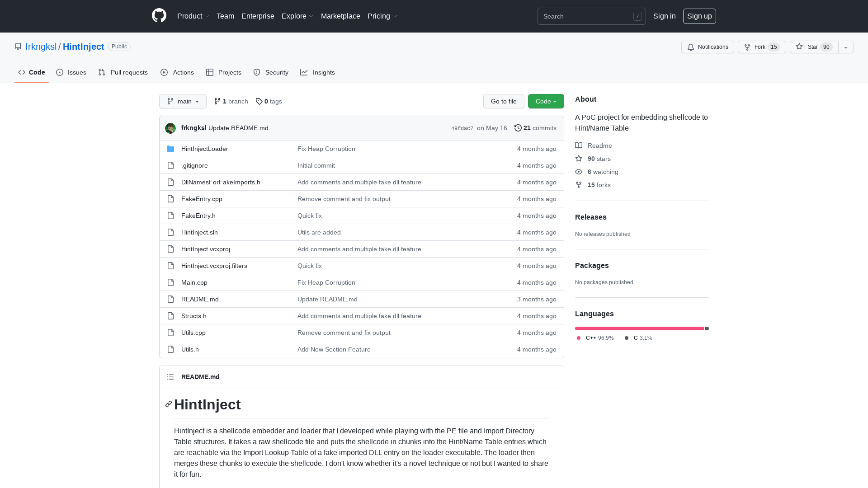Click the file icon next to Main.cpp
The image size is (868, 488).
point(170,282)
